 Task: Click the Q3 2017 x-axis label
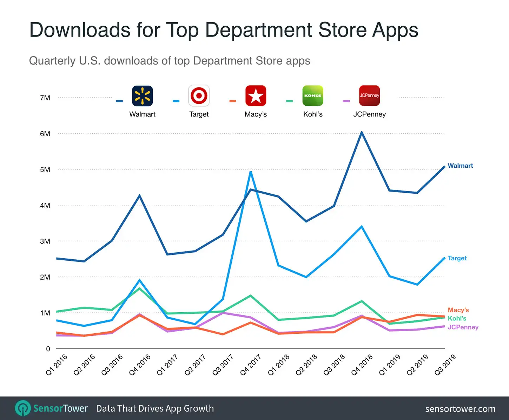pos(223,365)
